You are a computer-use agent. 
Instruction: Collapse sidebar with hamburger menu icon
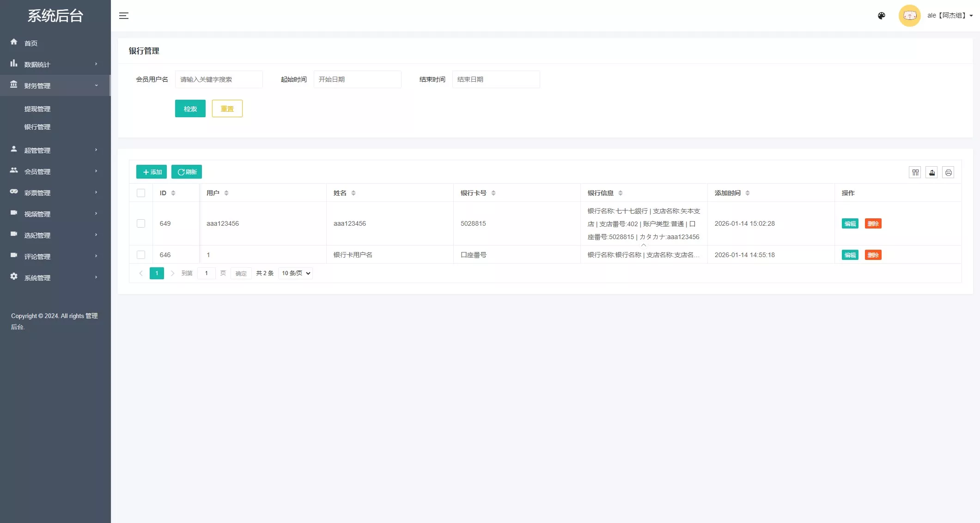click(124, 16)
